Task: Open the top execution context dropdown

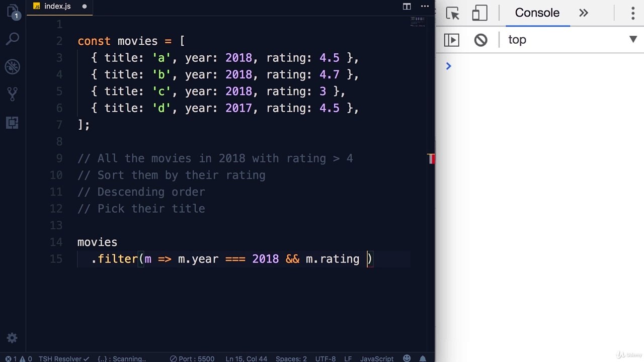Action: [x=573, y=40]
